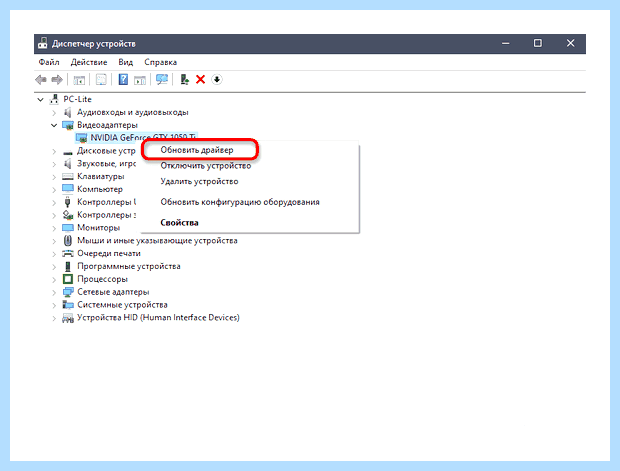The height and width of the screenshot is (471, 620).
Task: Expand the Очереди печати node
Action: tap(54, 254)
